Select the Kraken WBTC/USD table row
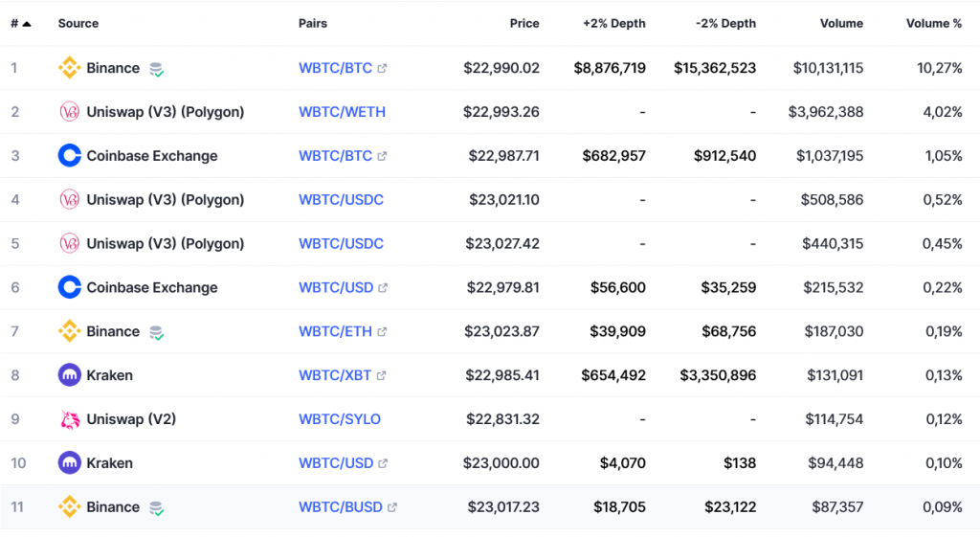This screenshot has width=980, height=537. [x=490, y=463]
